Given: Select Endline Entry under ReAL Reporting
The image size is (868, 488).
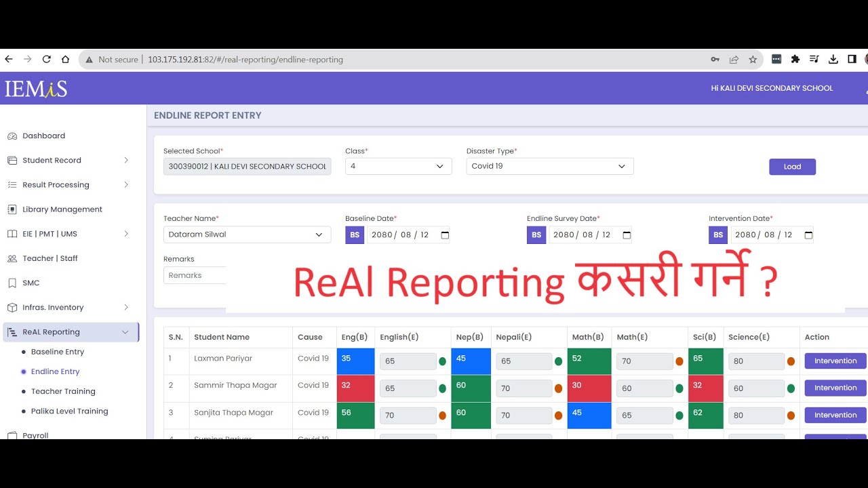Looking at the screenshot, I should (55, 371).
